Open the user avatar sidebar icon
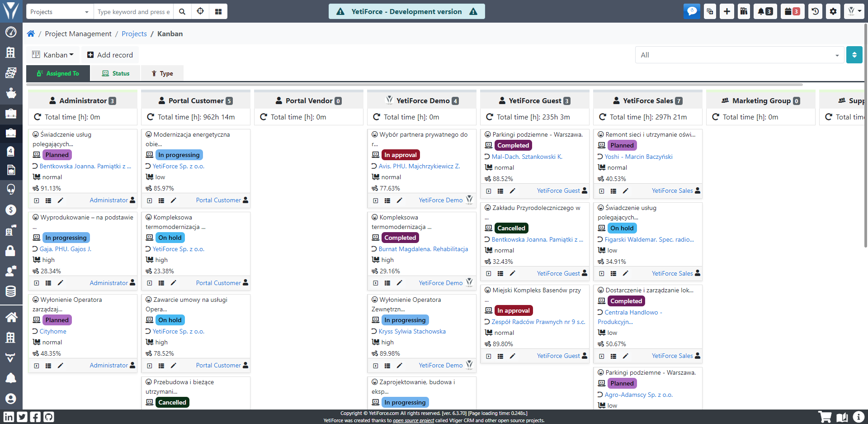The image size is (868, 424). pos(11,399)
